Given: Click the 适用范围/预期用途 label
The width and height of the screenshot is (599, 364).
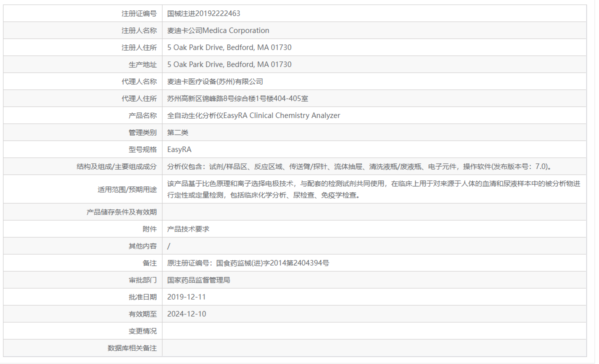Looking at the screenshot, I should 127,189.
